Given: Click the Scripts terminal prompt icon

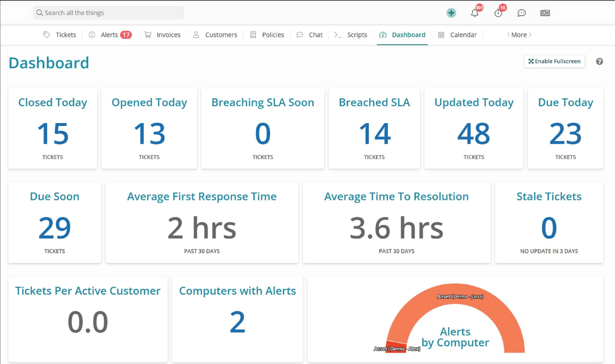Looking at the screenshot, I should coord(338,35).
